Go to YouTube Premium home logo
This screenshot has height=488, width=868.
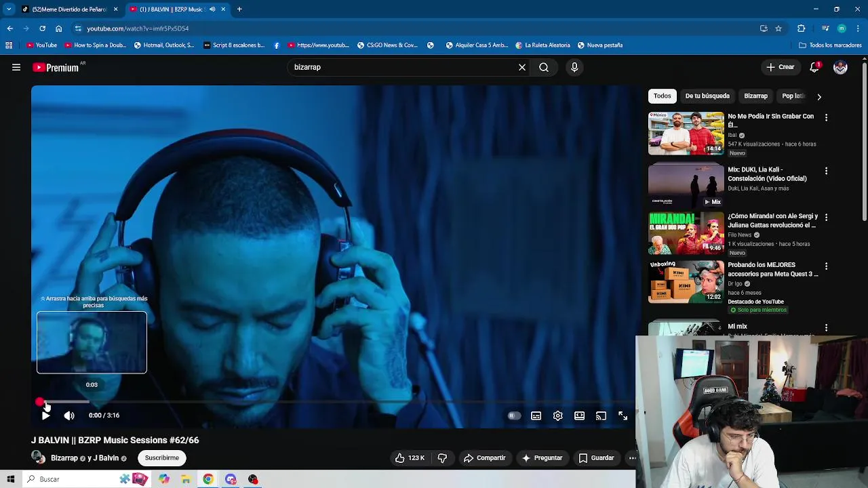(x=56, y=67)
